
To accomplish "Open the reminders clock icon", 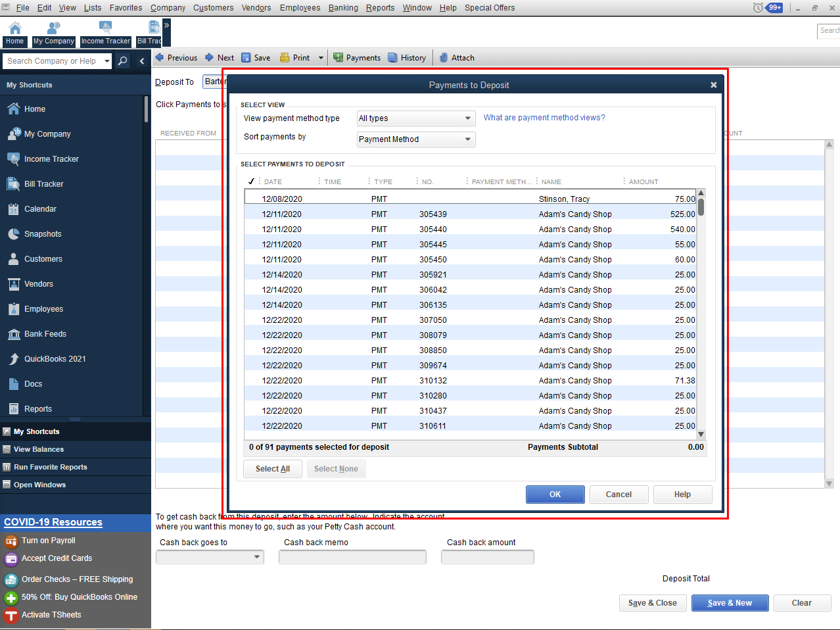I will tap(758, 8).
